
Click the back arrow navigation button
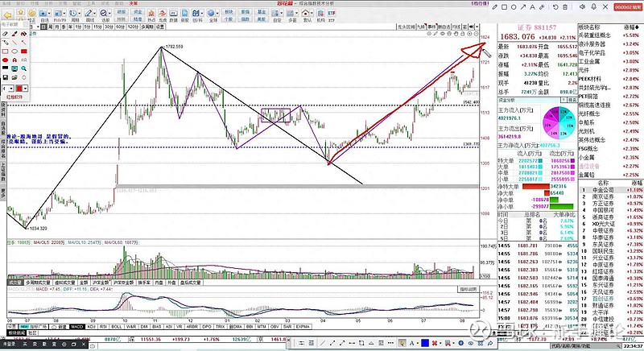tap(6, 14)
